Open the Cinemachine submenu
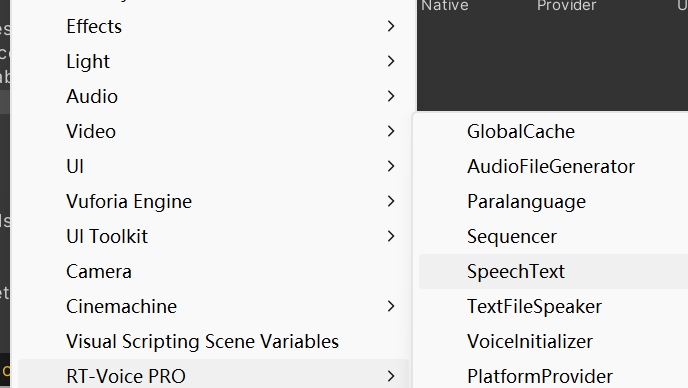Image resolution: width=688 pixels, height=388 pixels. 213,306
